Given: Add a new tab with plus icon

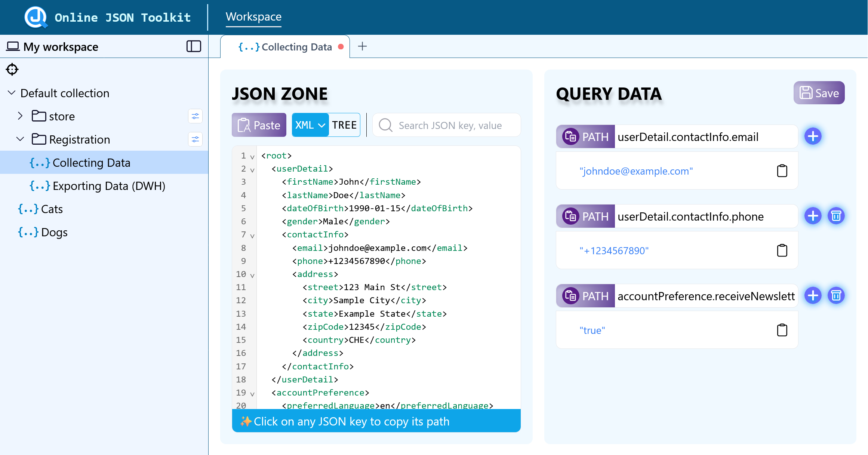Looking at the screenshot, I should click(x=362, y=46).
